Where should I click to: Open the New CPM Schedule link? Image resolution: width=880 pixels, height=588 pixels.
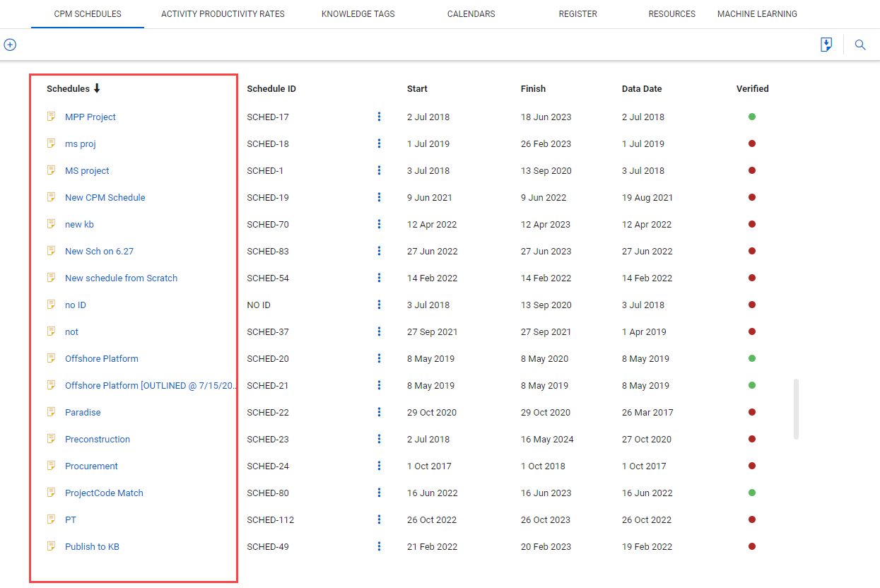pos(105,198)
